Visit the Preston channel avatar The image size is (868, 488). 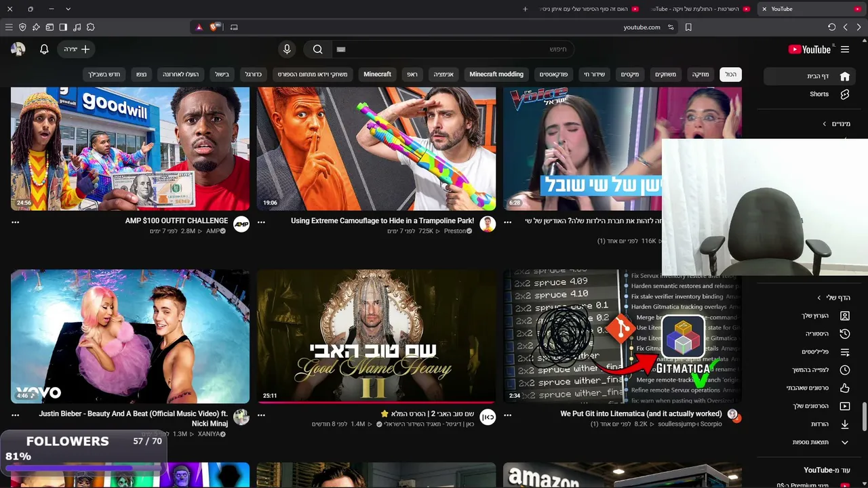[x=488, y=224]
